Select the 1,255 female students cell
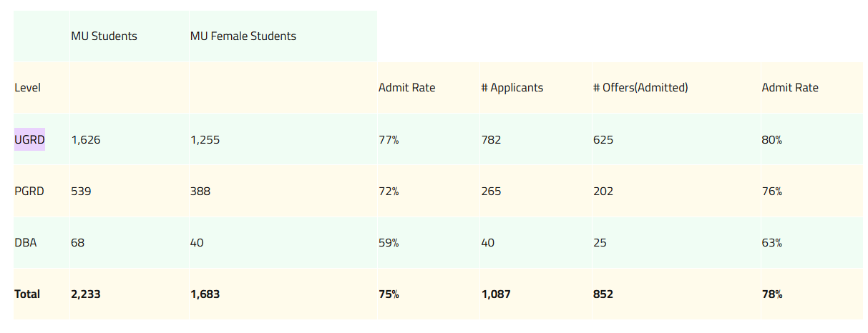This screenshot has height=333, width=868. coord(205,140)
